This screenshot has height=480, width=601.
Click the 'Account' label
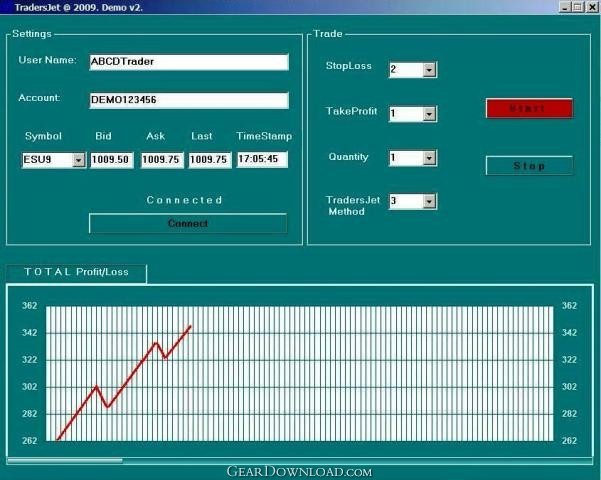(x=39, y=98)
